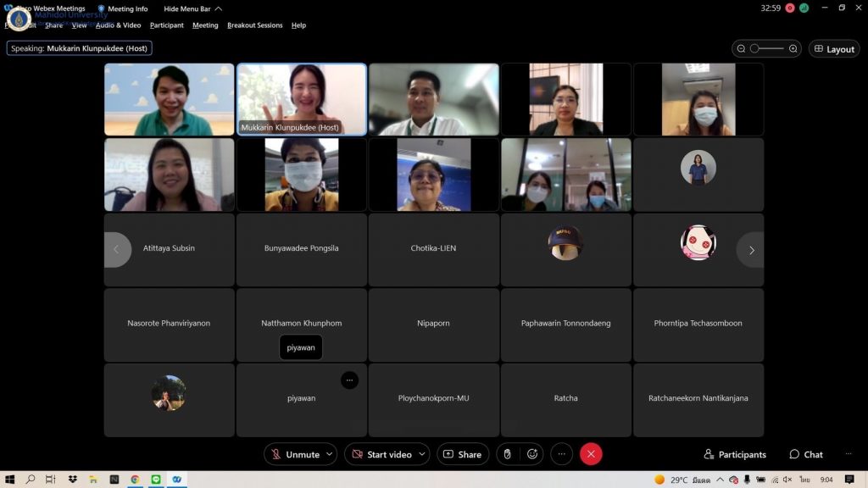Open the reactions smiley icon
The width and height of the screenshot is (868, 488).
[x=532, y=454]
